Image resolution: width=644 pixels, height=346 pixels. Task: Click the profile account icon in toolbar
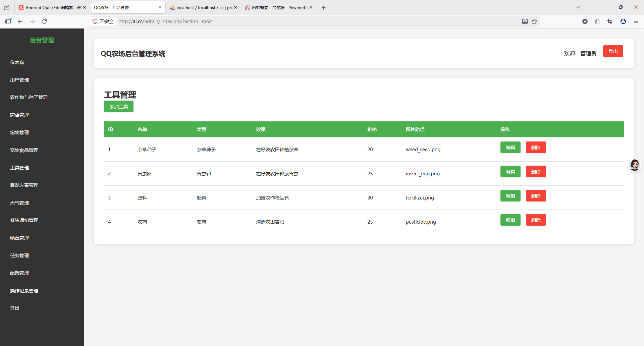click(623, 21)
